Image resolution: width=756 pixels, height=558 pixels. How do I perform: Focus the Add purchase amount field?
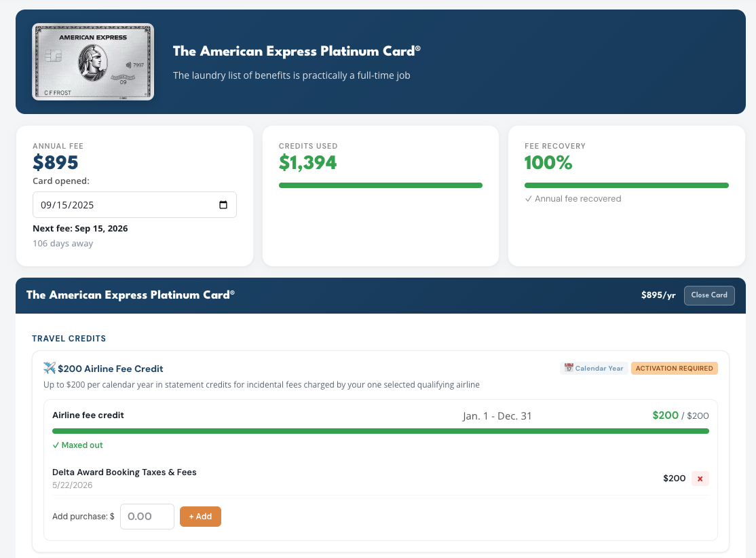click(147, 517)
